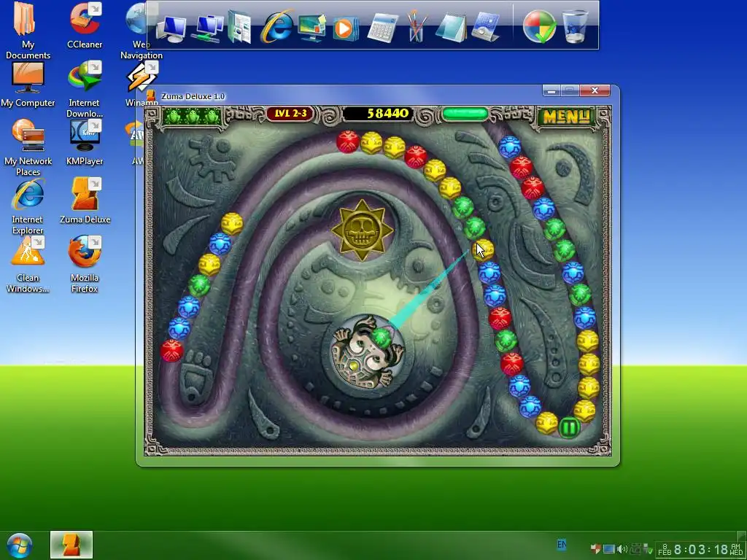Click the EN language indicator
Viewport: 747px width, 560px height.
pyautogui.click(x=562, y=544)
